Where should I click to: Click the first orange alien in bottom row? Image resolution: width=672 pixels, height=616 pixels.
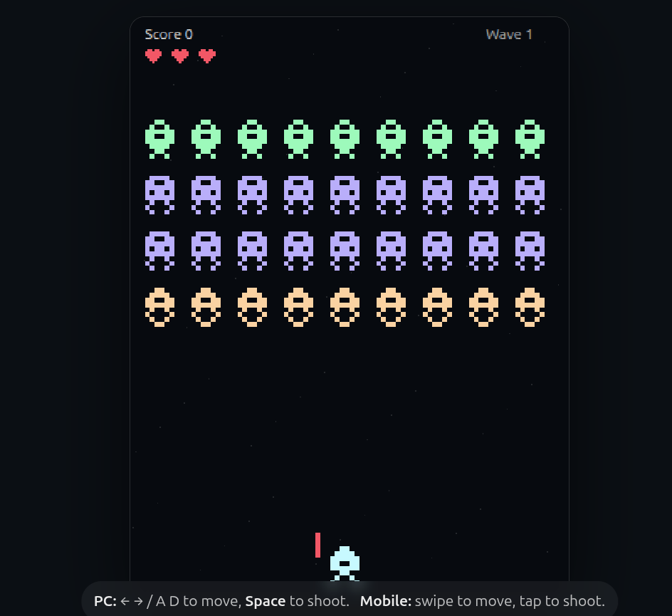tap(160, 308)
